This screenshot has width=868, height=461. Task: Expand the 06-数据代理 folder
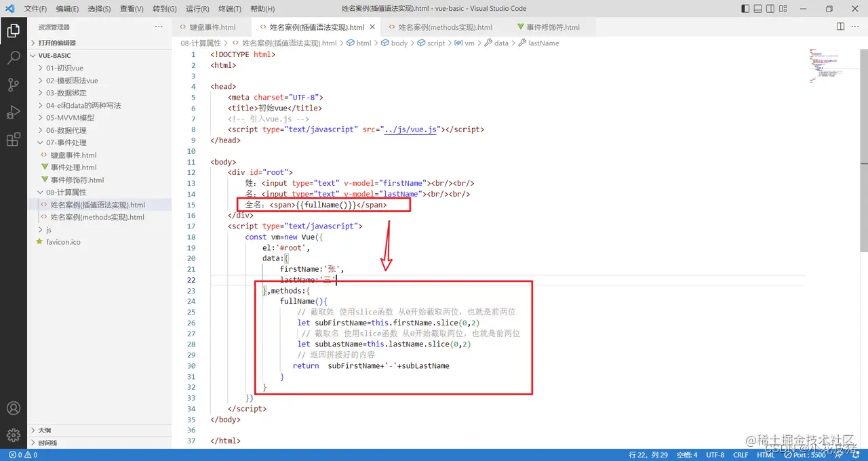click(x=100, y=130)
